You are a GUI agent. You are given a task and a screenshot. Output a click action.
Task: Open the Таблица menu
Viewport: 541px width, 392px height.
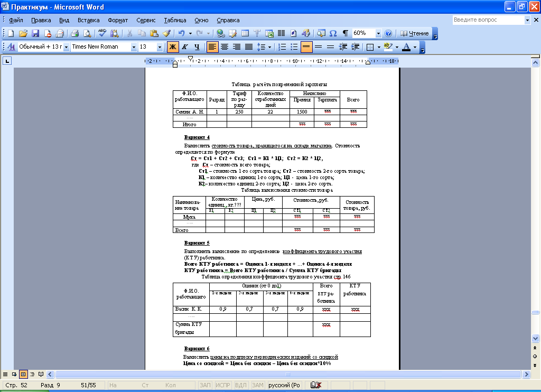(175, 20)
